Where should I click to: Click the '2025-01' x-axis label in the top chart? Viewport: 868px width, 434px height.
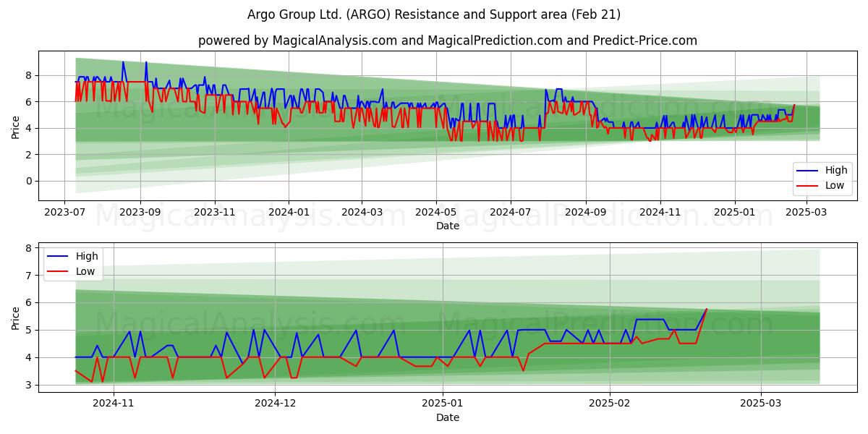point(735,213)
